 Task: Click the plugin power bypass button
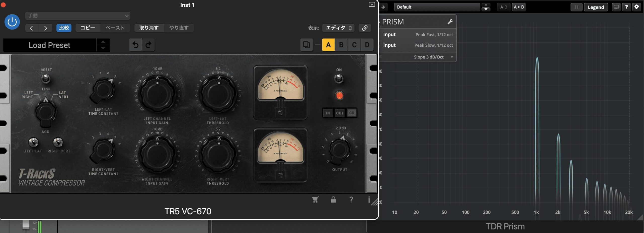pos(12,22)
